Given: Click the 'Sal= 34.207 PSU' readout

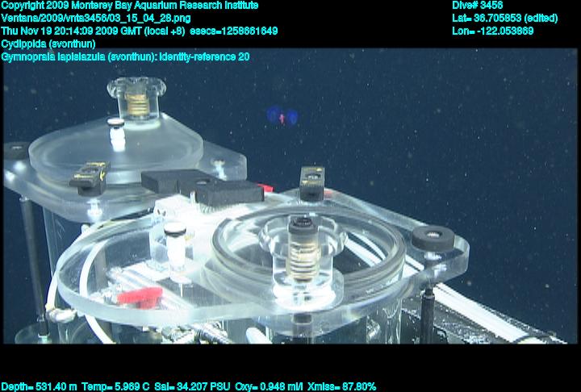Looking at the screenshot, I should 192,387.
